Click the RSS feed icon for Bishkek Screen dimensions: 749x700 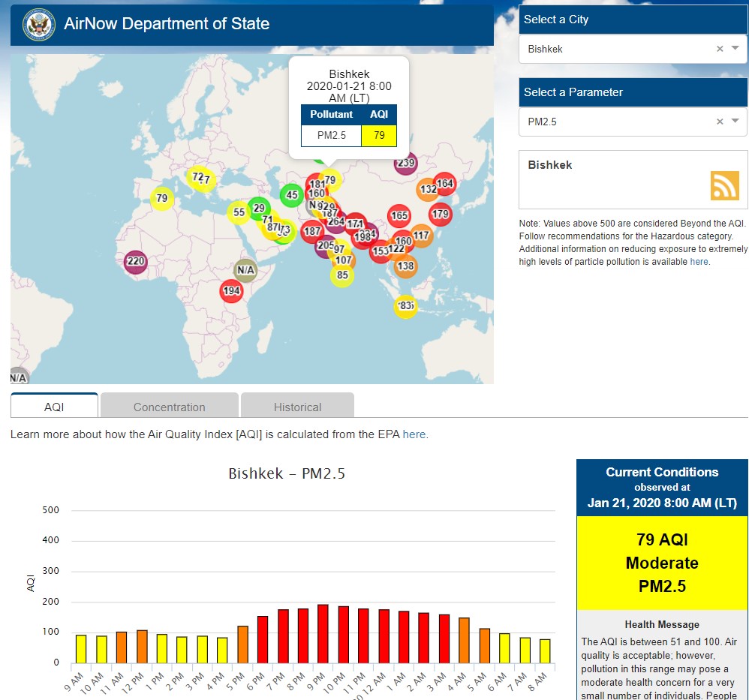pyautogui.click(x=724, y=185)
